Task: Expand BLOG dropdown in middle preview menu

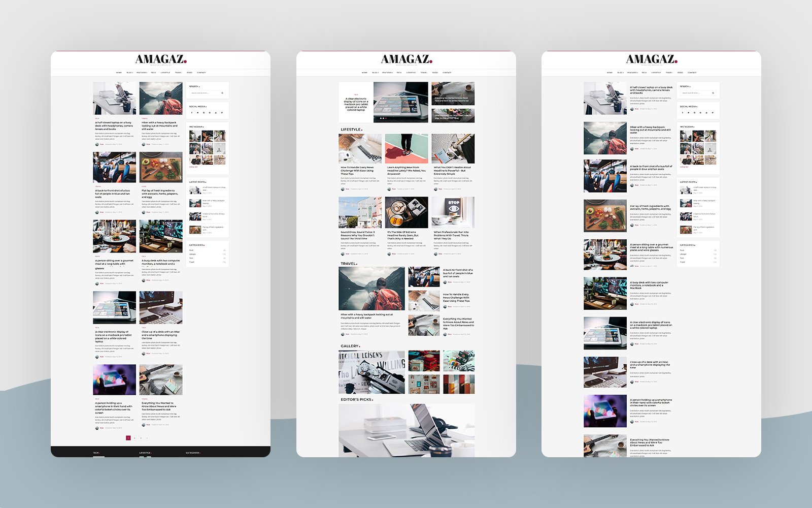Action: (376, 73)
